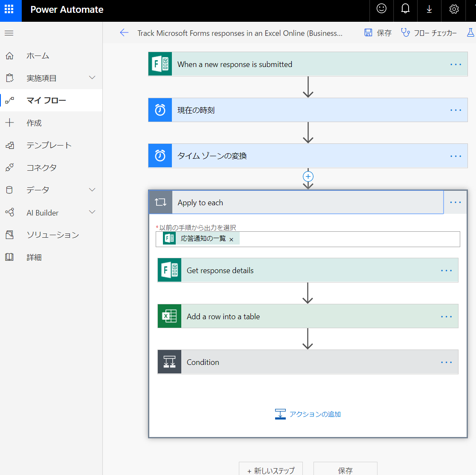Open the settings gear
The height and width of the screenshot is (475, 476).
coord(454,9)
